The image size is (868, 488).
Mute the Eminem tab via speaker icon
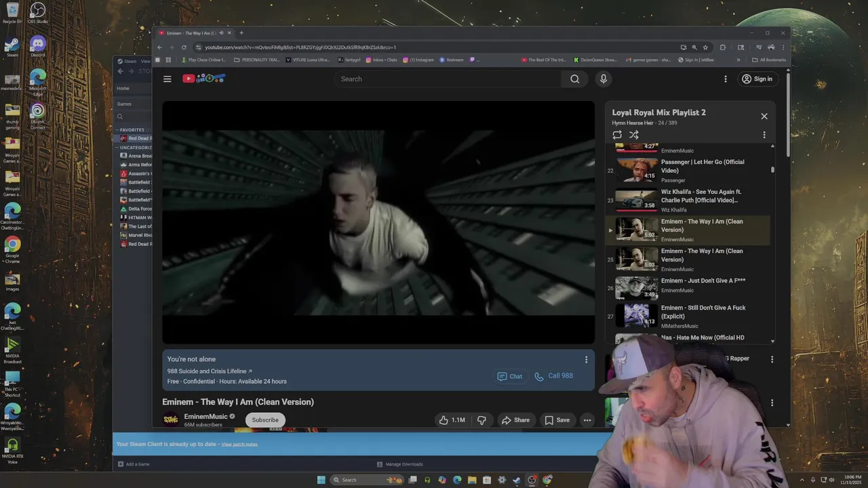coord(221,33)
